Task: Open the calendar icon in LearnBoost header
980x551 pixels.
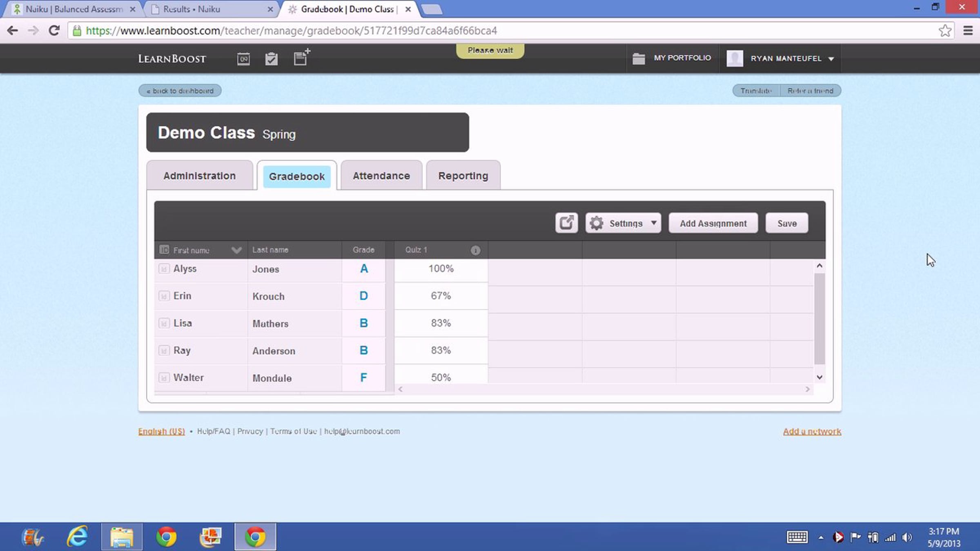Action: pyautogui.click(x=243, y=59)
